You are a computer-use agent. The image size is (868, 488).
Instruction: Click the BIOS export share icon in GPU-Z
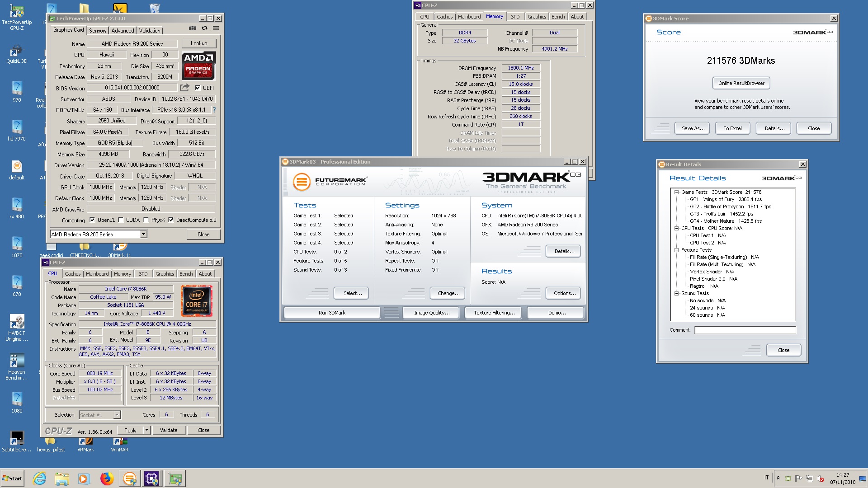[184, 88]
